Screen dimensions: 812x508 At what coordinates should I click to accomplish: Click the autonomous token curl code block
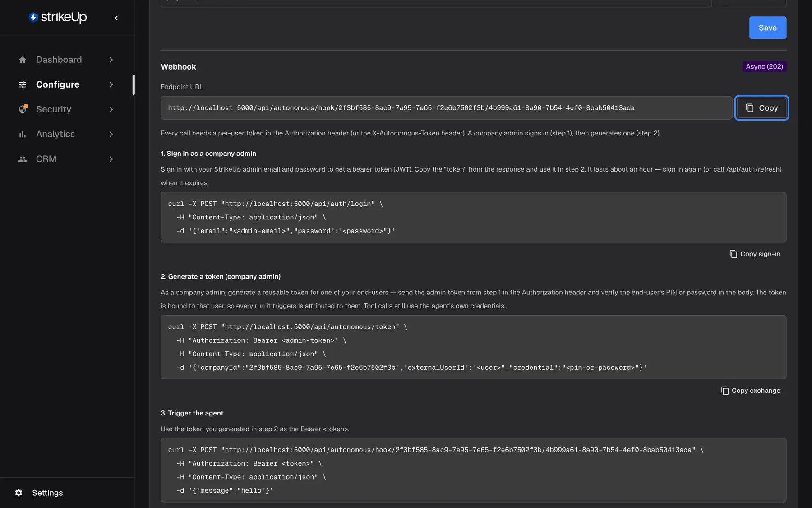[x=473, y=347]
